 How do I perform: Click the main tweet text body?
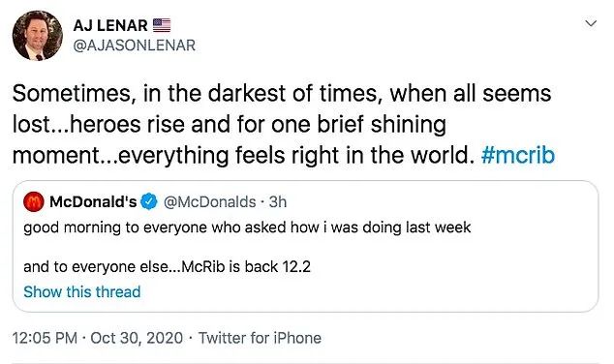pos(284,125)
